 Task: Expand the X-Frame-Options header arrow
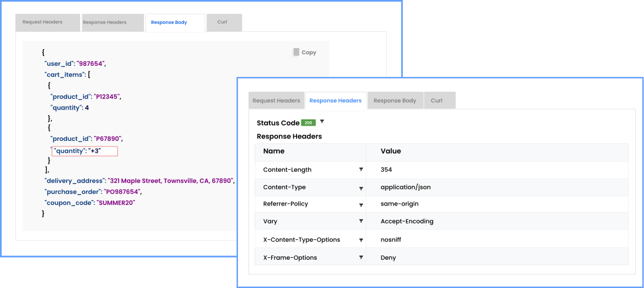(x=361, y=257)
